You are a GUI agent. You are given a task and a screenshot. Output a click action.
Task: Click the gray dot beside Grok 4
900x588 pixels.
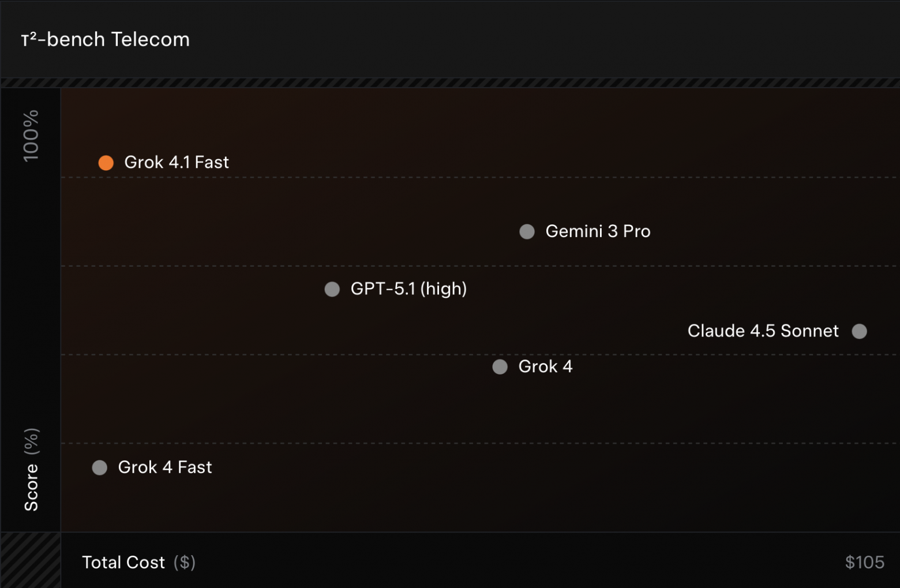click(x=500, y=367)
